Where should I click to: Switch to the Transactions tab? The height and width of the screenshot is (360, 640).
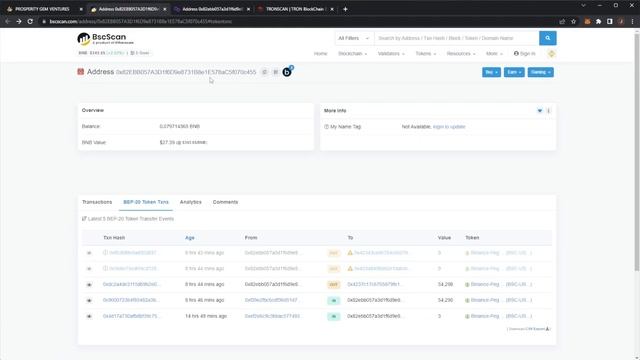click(97, 202)
